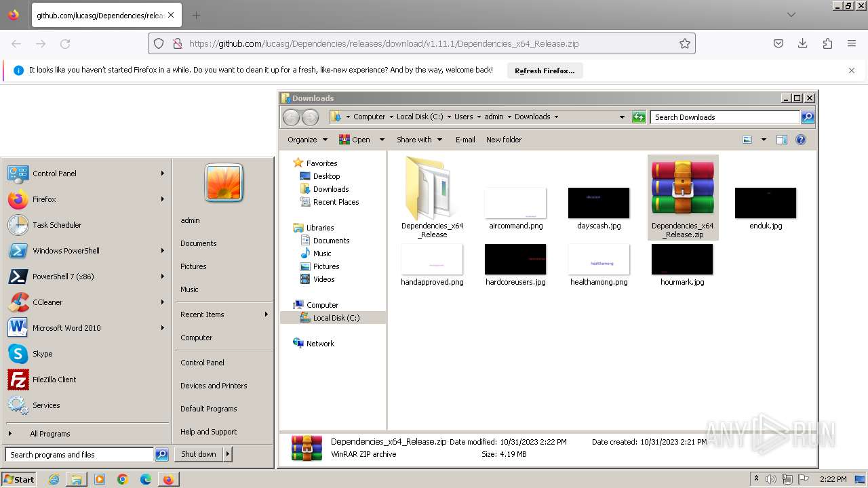Open Firefox extensions icon

point(827,43)
